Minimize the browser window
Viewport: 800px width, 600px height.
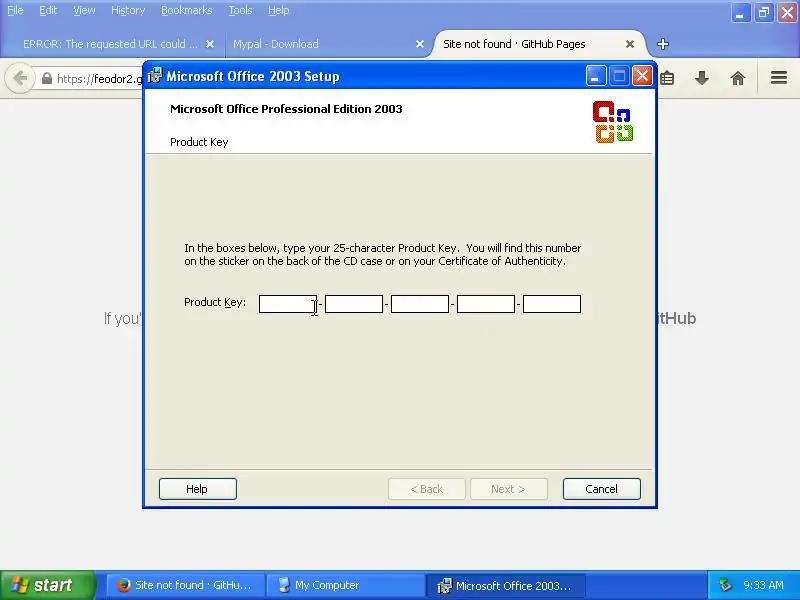click(740, 13)
